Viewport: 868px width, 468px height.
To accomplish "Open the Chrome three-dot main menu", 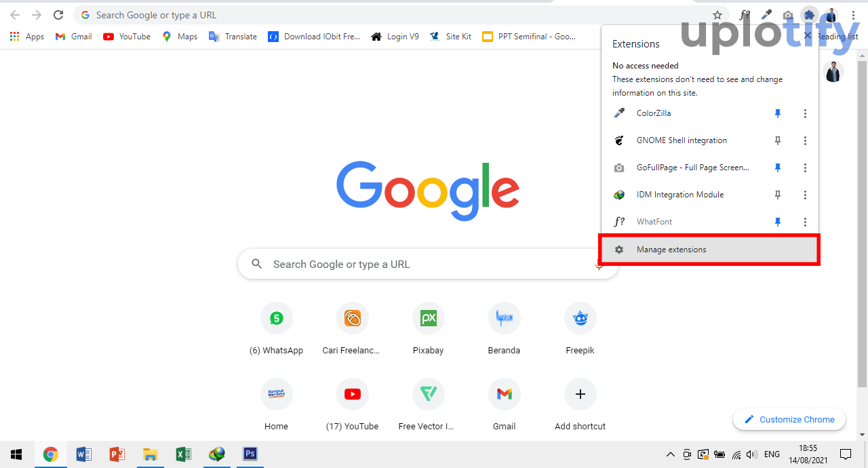I will pos(853,15).
